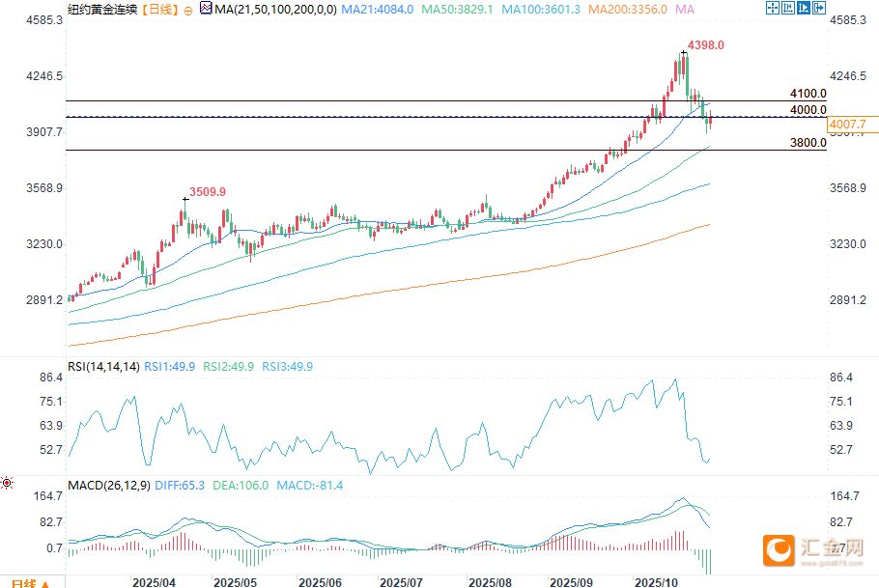Click the 【日线】 period label in the title
Image resolution: width=879 pixels, height=588 pixels.
(x=159, y=10)
